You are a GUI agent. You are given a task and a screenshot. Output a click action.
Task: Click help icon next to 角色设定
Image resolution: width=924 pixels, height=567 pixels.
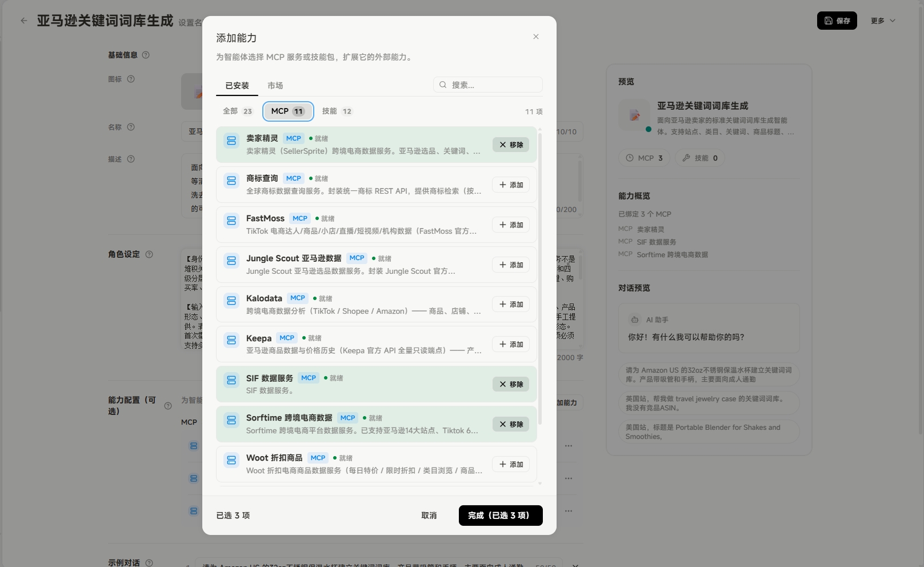149,254
